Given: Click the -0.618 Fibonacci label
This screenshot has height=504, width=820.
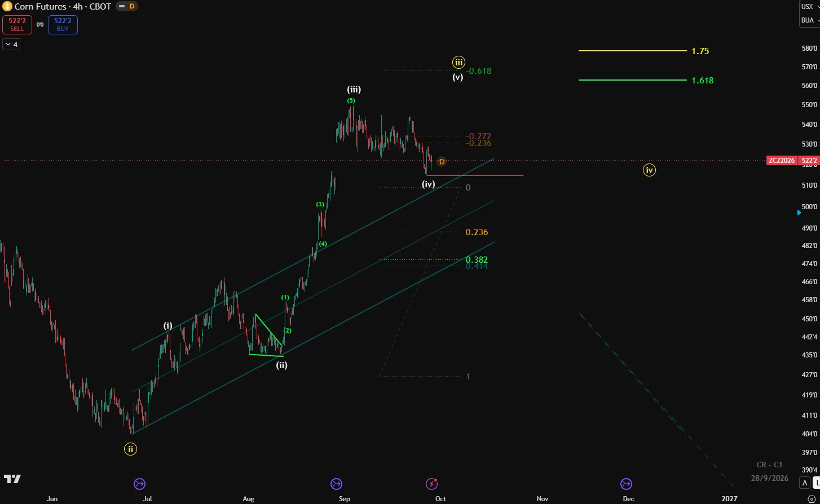Looking at the screenshot, I should point(480,71).
